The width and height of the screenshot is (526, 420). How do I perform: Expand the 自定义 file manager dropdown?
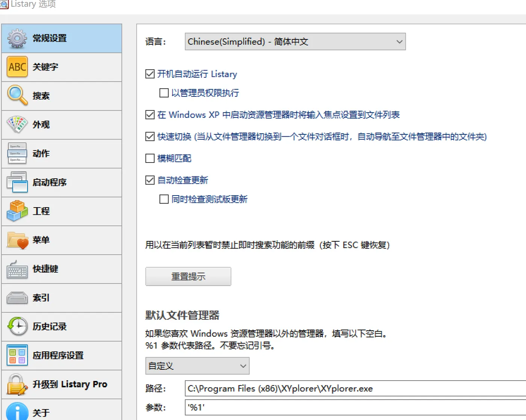[197, 366]
